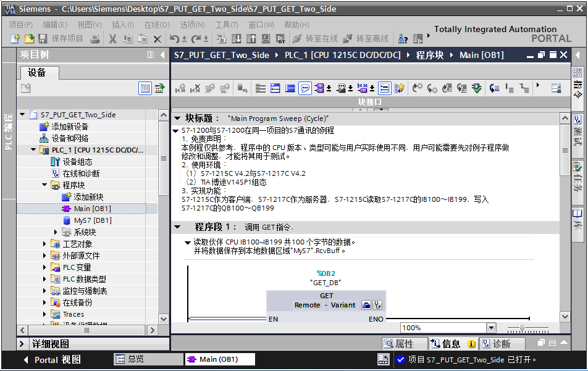Open the 项目(P) menu
Image resolution: width=588 pixels, height=371 pixels.
click(20, 25)
